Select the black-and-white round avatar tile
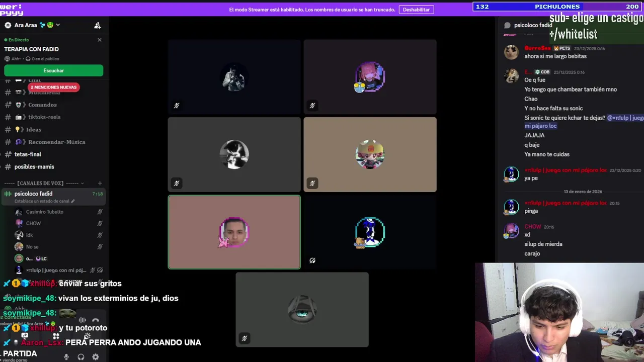 234,154
